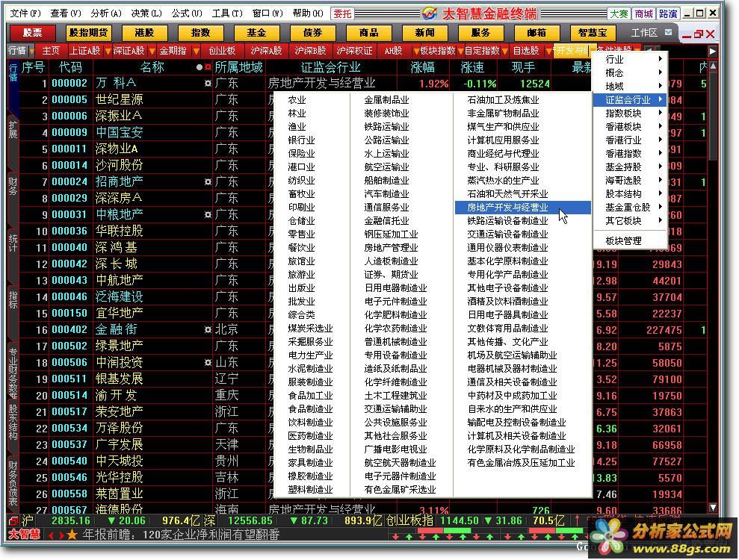Click stock code 000002
Screen dimensions: 739x560
click(69, 84)
